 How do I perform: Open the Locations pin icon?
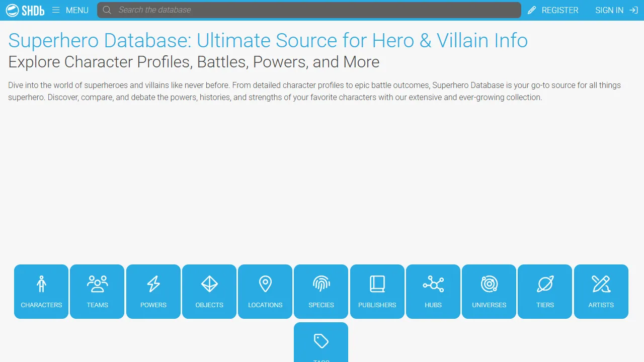coord(265,284)
